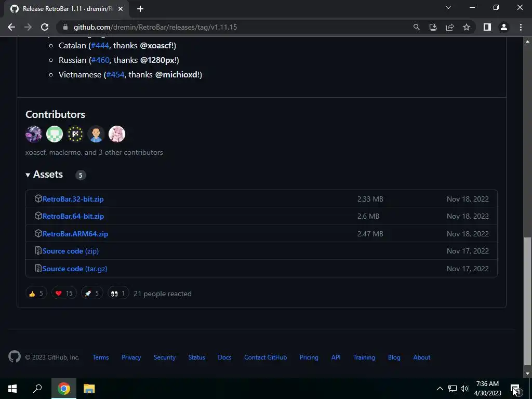Open the API footer link

point(336,357)
